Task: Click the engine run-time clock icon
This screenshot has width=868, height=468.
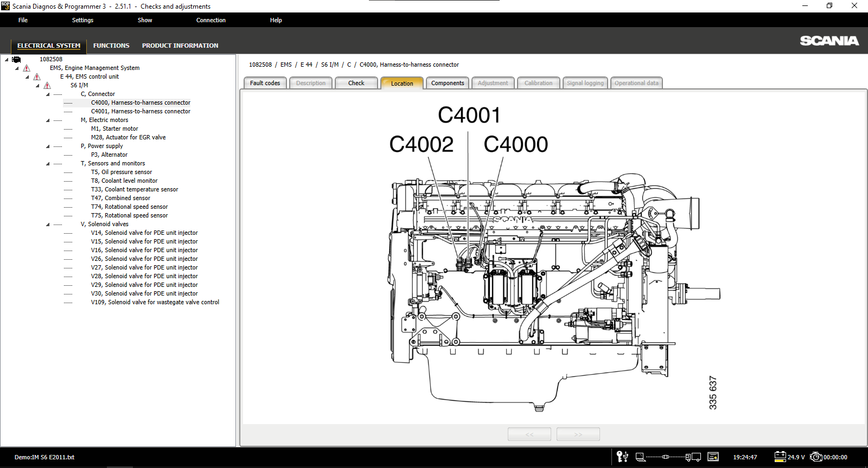Action: [816, 457]
